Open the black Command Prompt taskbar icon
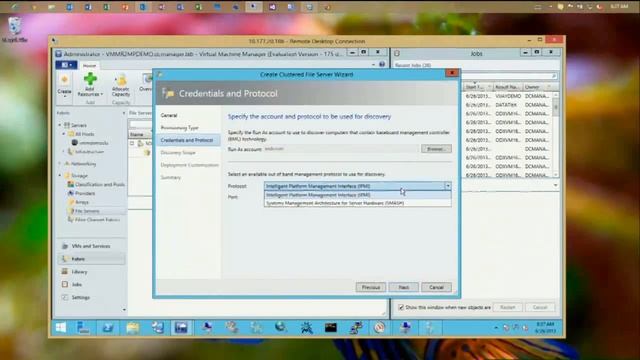640x360 pixels. pos(330,327)
